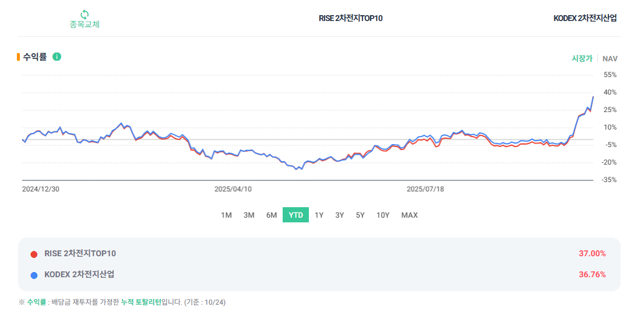Image resolution: width=644 pixels, height=321 pixels.
Task: Select the 5Y period tab
Action: coord(360,215)
